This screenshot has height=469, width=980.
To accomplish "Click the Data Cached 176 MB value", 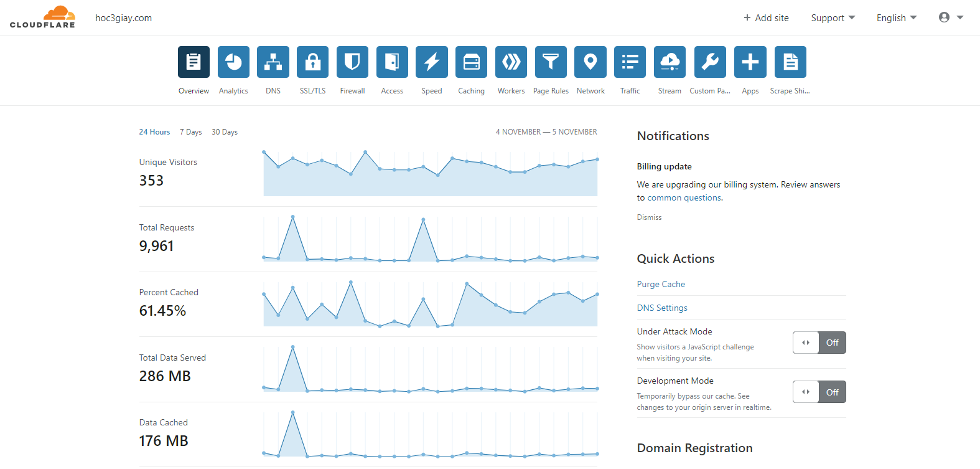I will click(164, 441).
